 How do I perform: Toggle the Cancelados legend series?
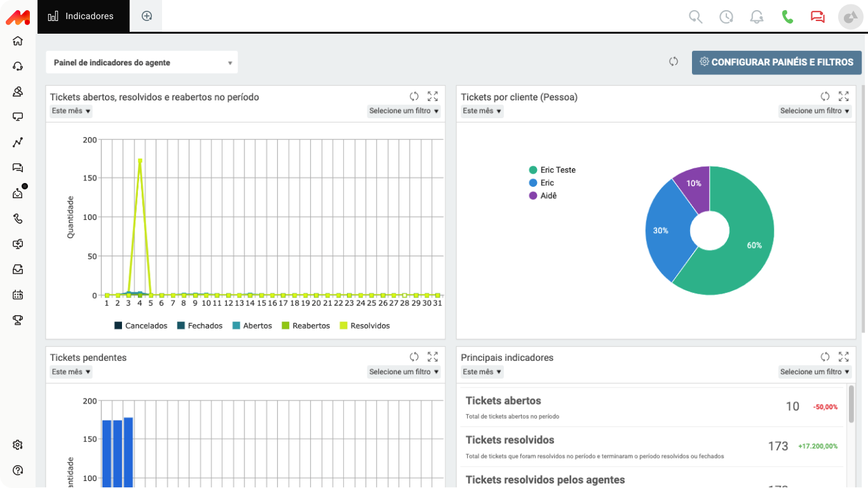tap(140, 325)
